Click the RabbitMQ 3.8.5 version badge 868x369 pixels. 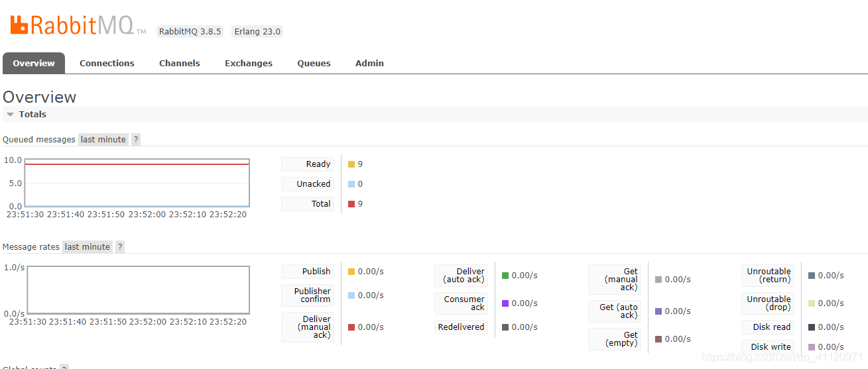pos(190,31)
